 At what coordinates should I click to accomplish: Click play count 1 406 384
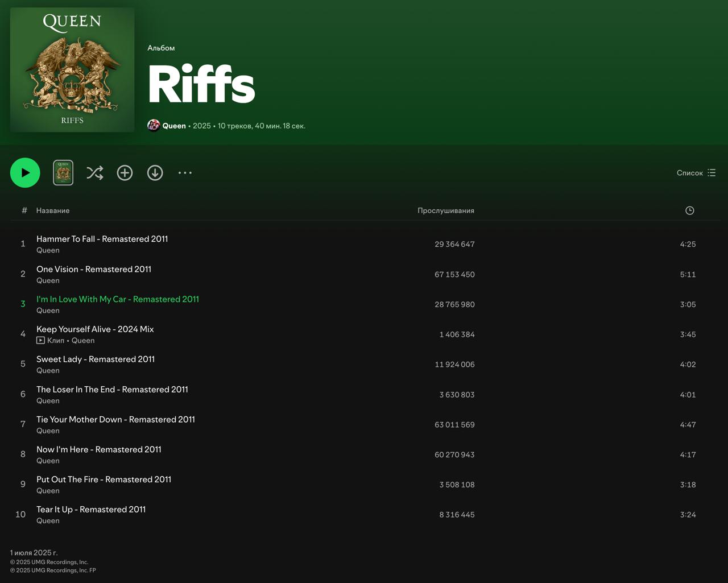457,334
